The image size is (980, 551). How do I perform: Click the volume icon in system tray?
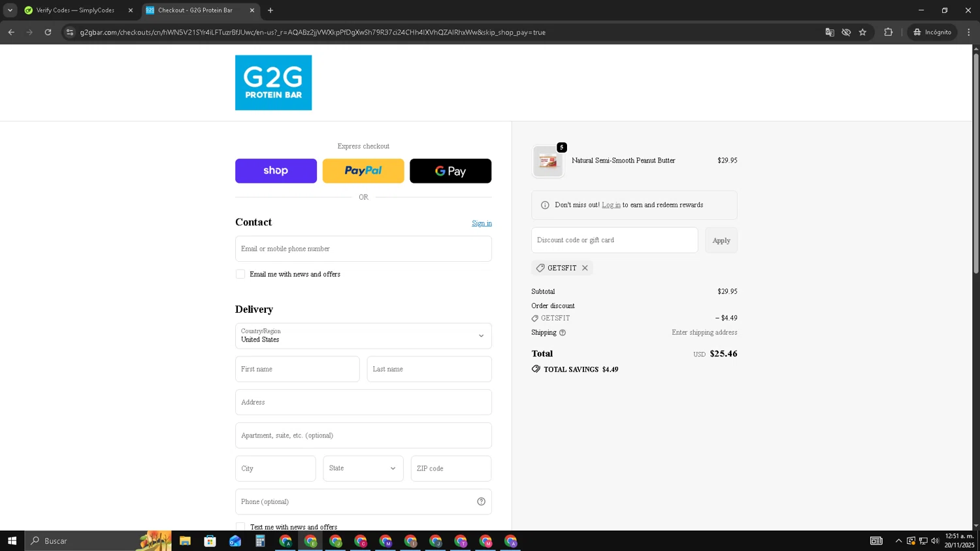coord(935,541)
